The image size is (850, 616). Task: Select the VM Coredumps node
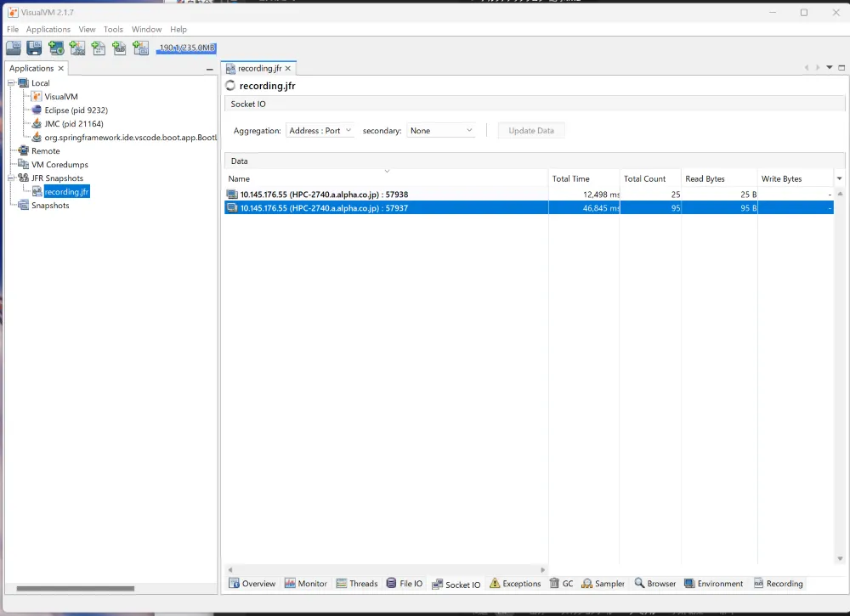pos(59,164)
